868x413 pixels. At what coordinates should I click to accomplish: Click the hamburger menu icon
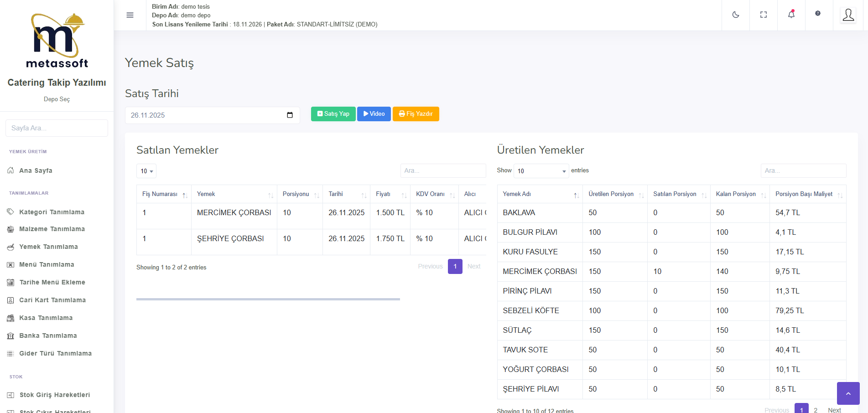click(x=130, y=15)
